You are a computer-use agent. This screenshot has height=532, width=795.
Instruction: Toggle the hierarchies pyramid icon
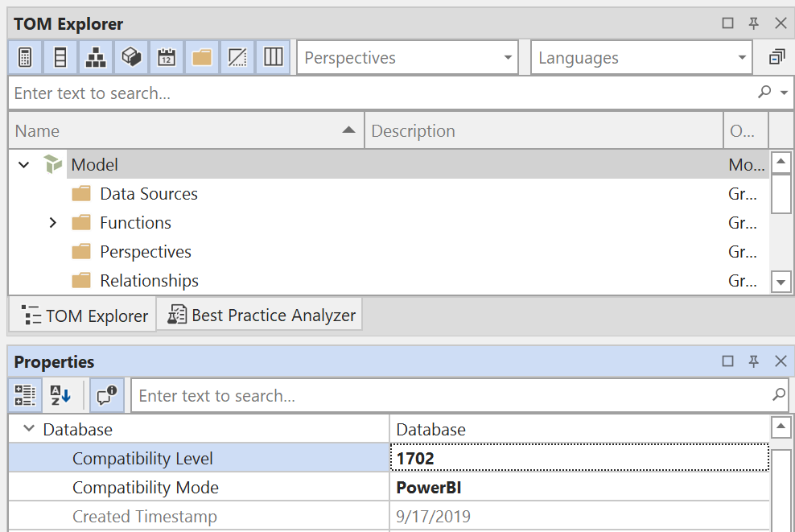96,58
